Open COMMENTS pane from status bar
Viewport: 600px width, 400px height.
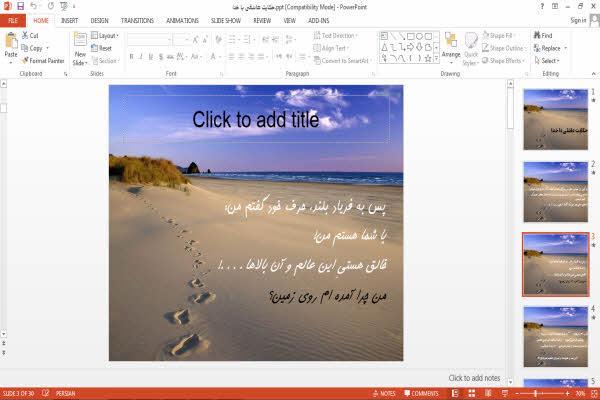tap(421, 393)
